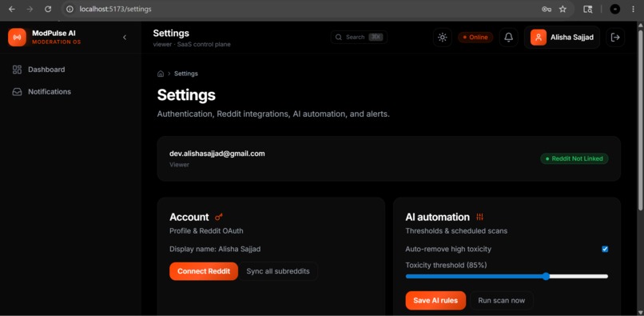Click Display name: Alisha Sajjad text

(215, 249)
